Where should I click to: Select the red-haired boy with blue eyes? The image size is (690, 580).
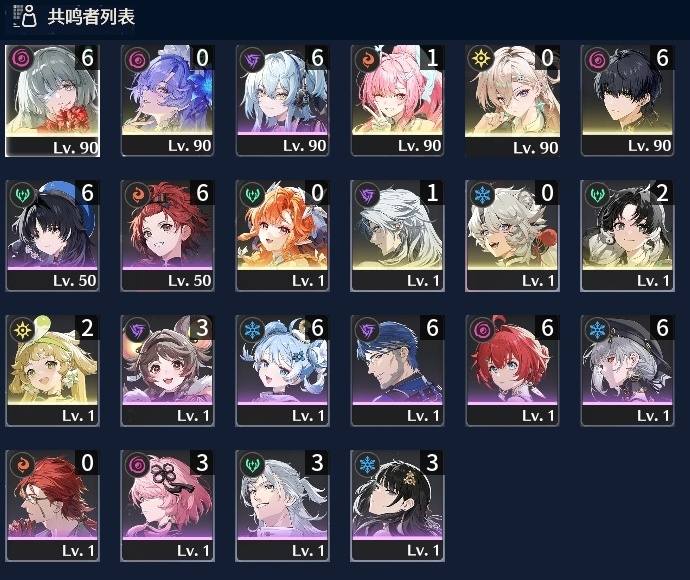point(512,371)
